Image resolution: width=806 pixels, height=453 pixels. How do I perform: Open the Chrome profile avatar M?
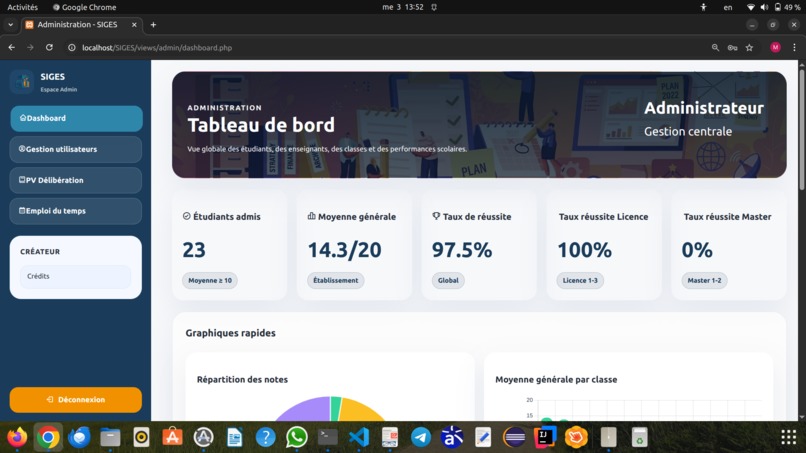coord(775,47)
